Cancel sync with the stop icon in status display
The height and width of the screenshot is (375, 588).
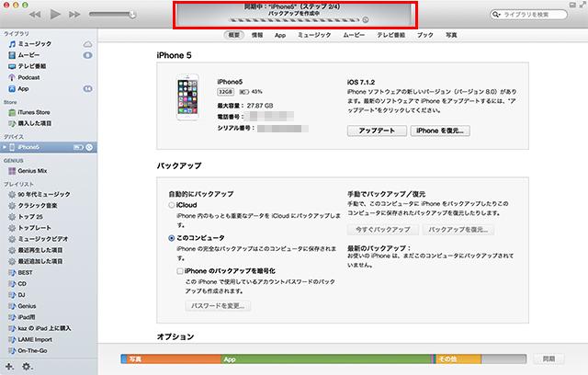pos(366,19)
